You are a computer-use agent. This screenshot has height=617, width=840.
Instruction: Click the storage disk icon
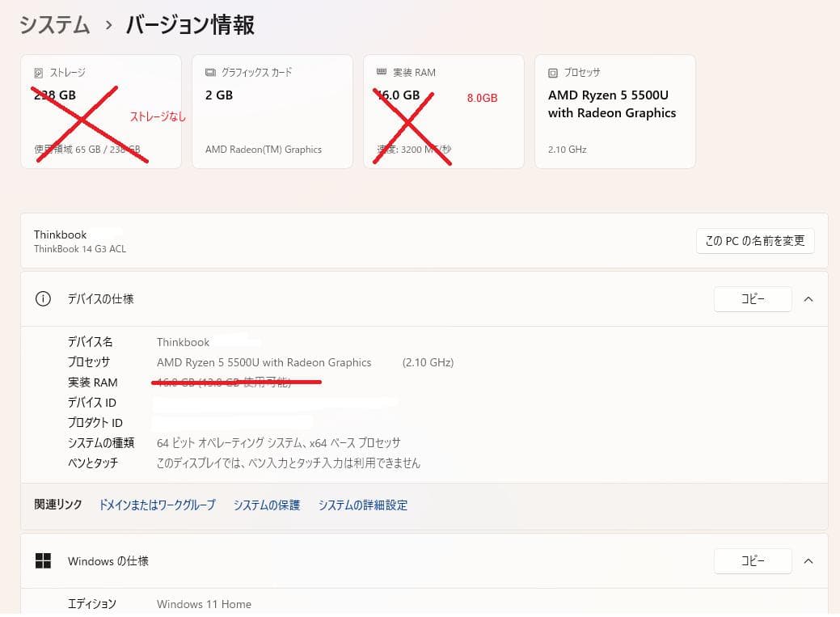click(39, 73)
